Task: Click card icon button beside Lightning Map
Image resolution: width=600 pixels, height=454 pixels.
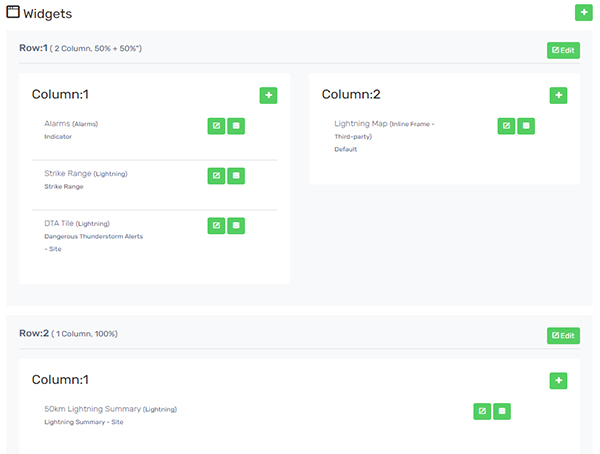Action: 526,126
